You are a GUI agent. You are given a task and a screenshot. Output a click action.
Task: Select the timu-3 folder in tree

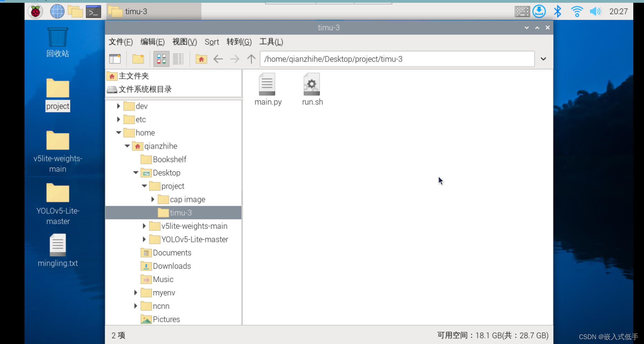pos(173,213)
